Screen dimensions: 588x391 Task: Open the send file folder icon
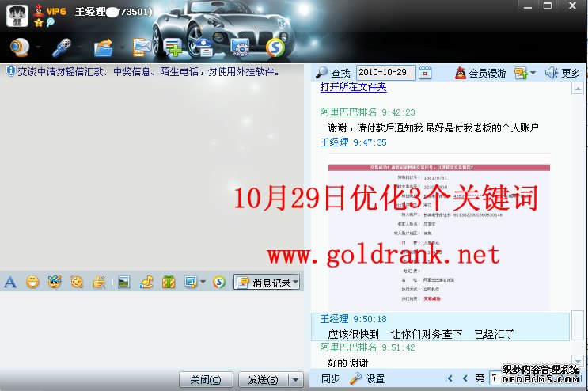pyautogui.click(x=104, y=47)
